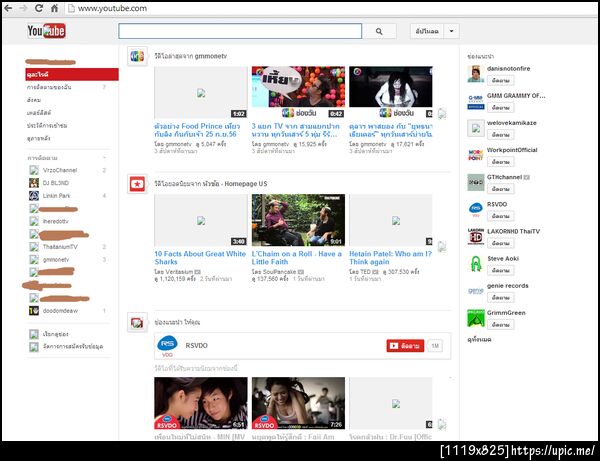Image resolution: width=600 pixels, height=461 pixels.
Task: Click GTHchannel avatar
Action: 476,182
